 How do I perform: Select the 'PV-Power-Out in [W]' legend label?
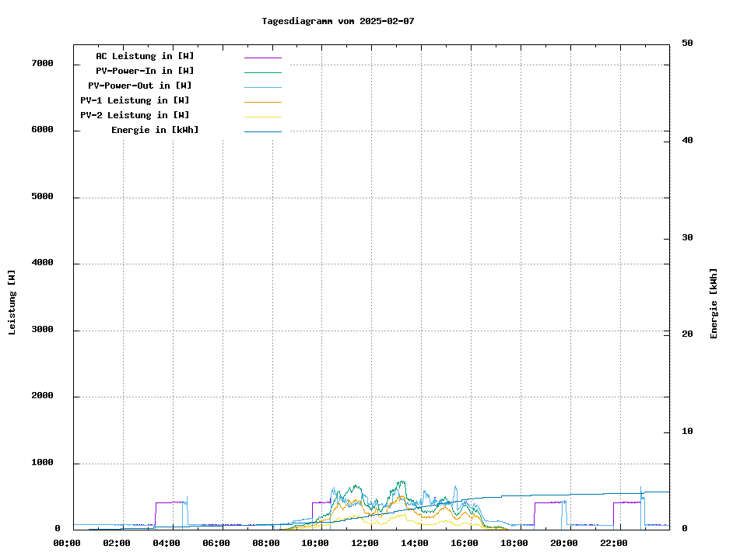[x=139, y=86]
